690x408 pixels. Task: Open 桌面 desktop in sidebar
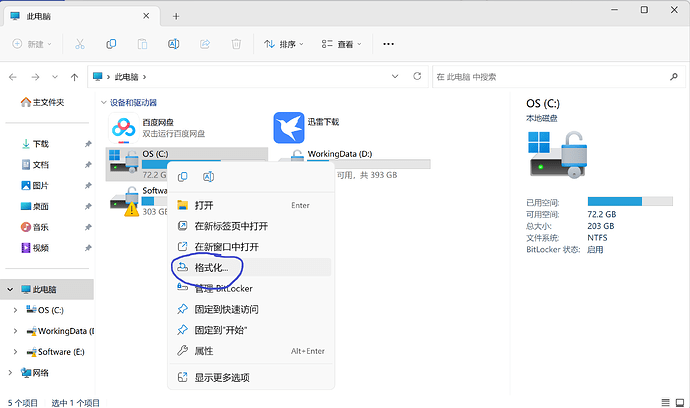[35, 206]
